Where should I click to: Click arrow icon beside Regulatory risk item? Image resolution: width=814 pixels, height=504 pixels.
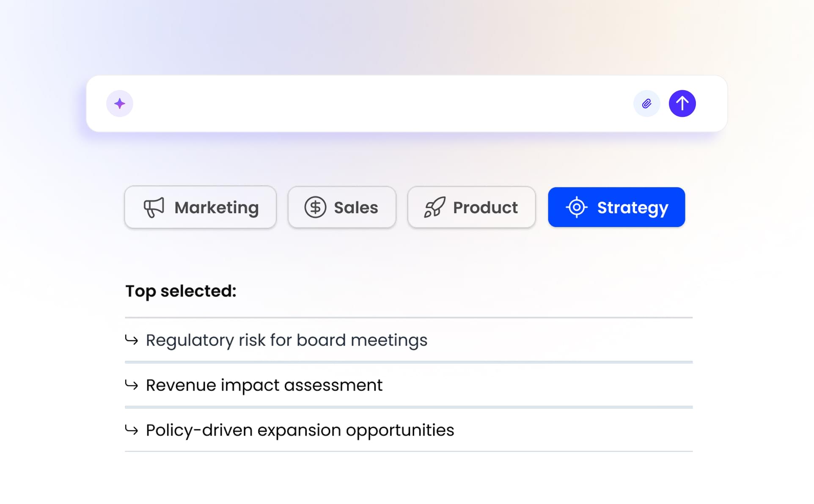132,340
